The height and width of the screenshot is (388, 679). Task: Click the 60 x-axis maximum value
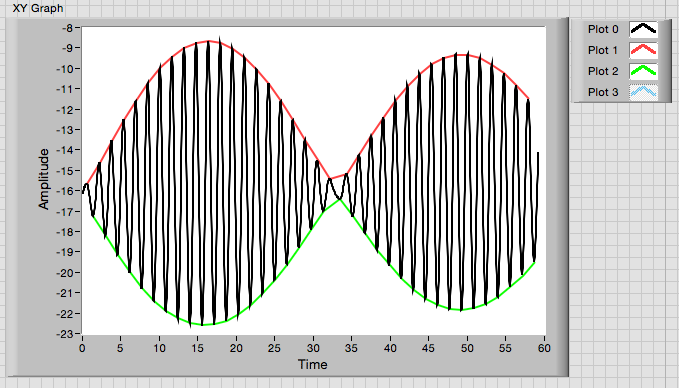544,348
